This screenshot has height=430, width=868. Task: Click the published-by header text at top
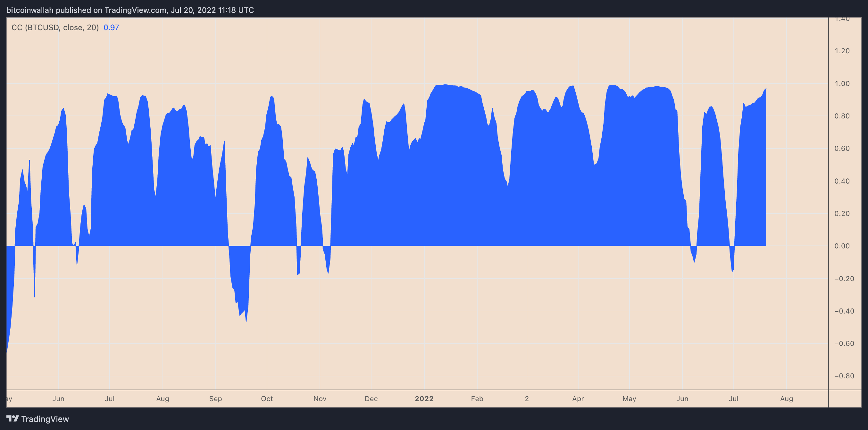coord(130,10)
